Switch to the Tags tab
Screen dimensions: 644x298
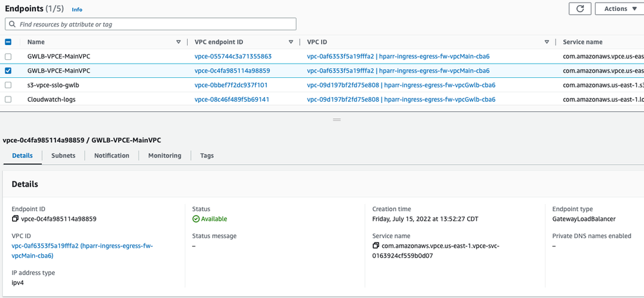[x=207, y=156]
